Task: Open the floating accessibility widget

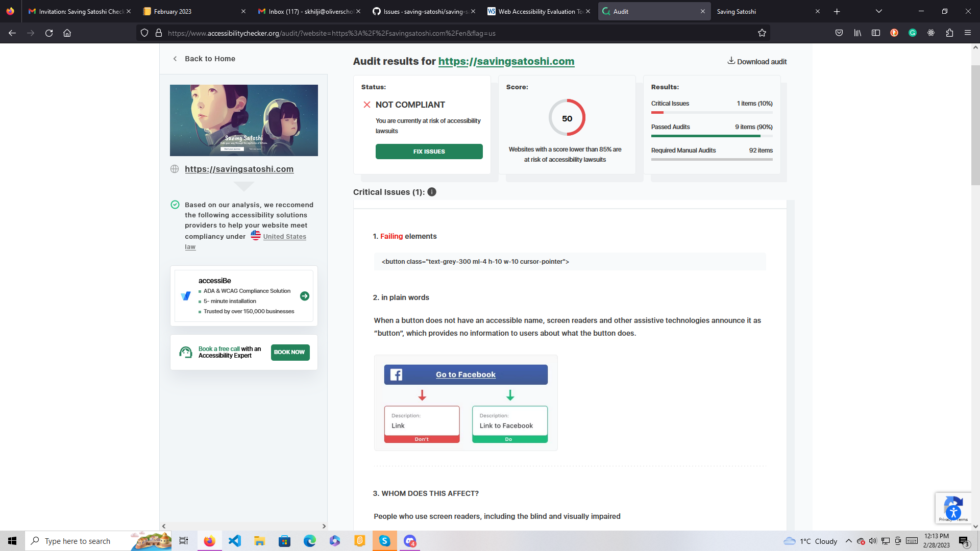Action: tap(952, 513)
